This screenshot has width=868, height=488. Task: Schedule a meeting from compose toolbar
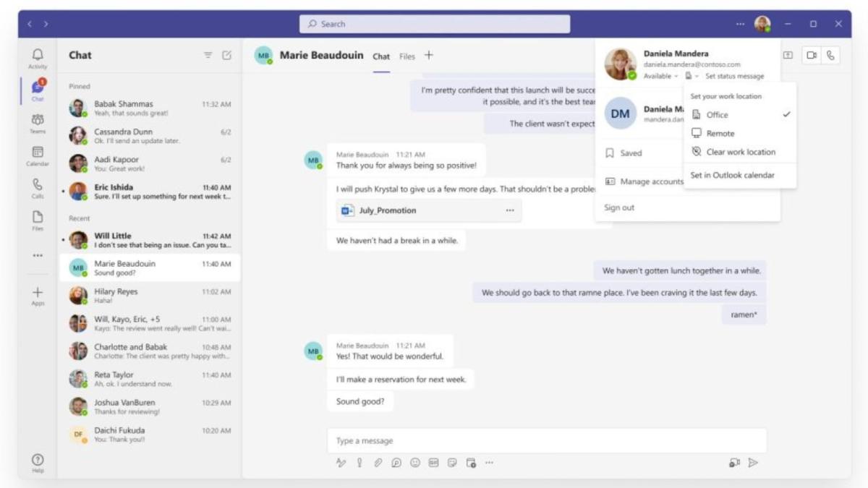471,463
